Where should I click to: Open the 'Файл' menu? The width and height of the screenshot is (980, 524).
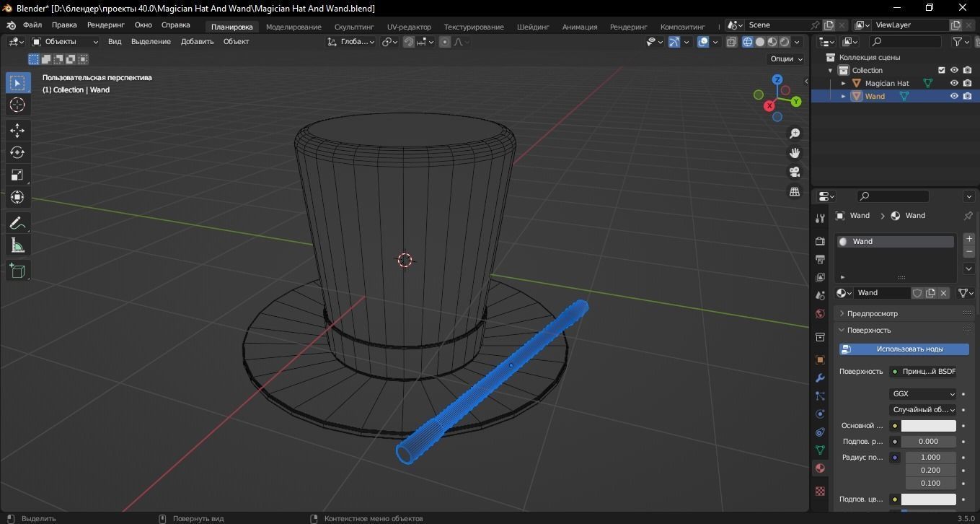tap(32, 25)
